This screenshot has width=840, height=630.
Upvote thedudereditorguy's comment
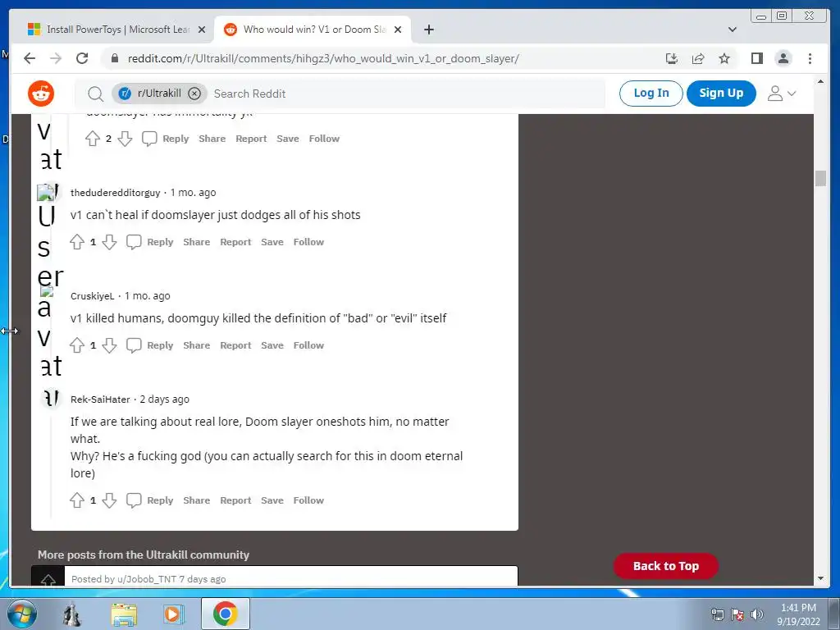pyautogui.click(x=77, y=242)
